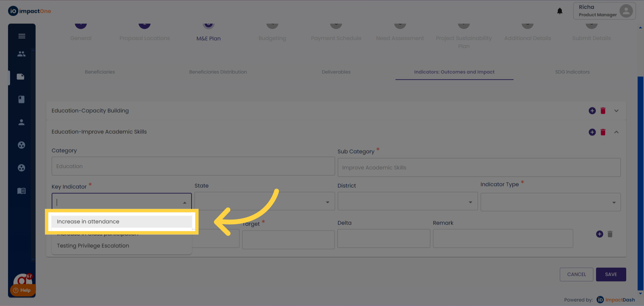Add a new target row with plus icon

tap(599, 234)
